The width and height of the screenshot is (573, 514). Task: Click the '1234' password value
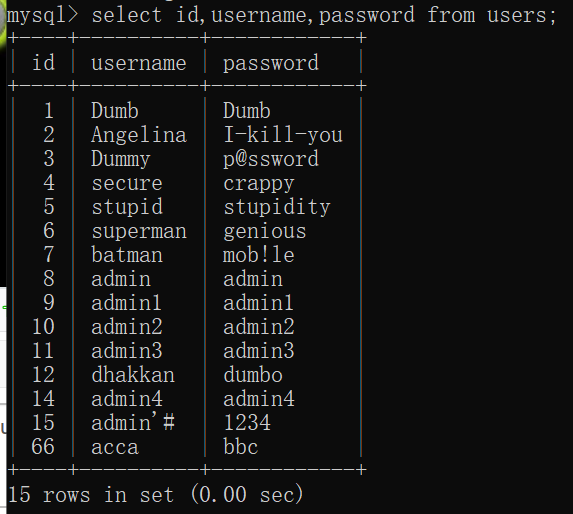[x=247, y=423]
